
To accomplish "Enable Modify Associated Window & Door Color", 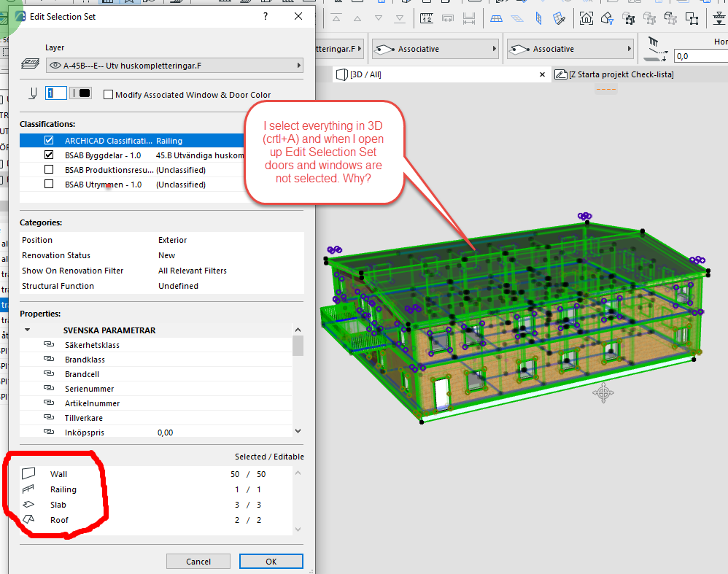I will [109, 95].
